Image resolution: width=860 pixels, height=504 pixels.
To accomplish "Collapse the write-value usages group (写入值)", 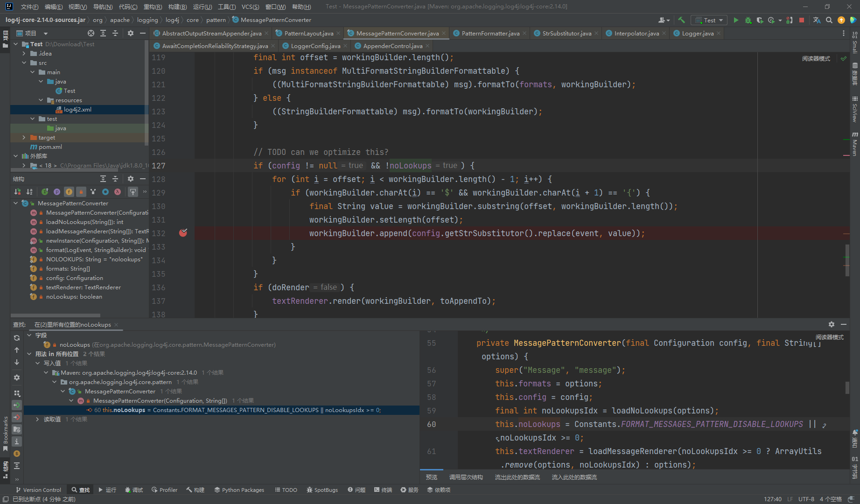I will click(37, 363).
